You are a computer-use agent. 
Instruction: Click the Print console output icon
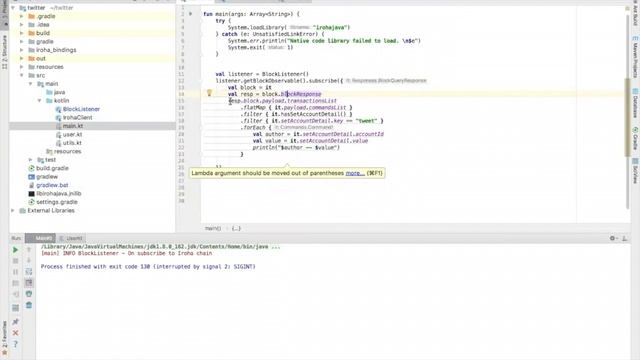click(29, 294)
